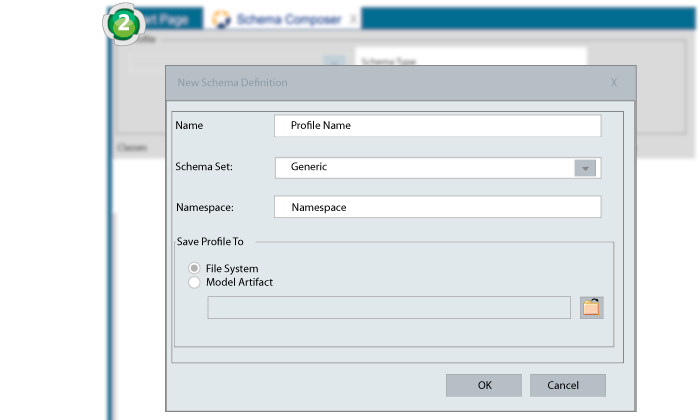This screenshot has width=700, height=420.
Task: Focus the Namespace text field
Action: pyautogui.click(x=437, y=207)
